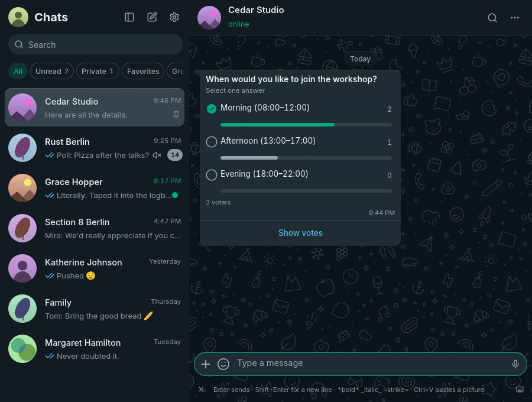Select the Evening (18:00–22:00) radio option
532x402 pixels.
click(212, 175)
